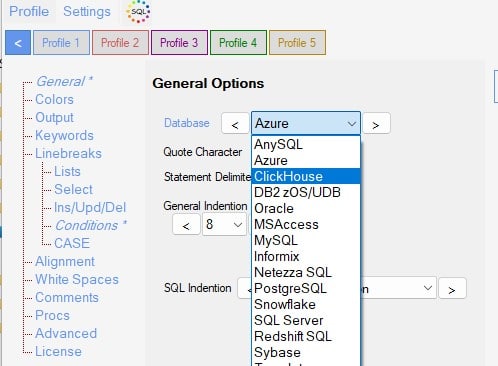Choose PostgreSQL from the database list
Image resolution: width=498 pixels, height=366 pixels.
click(x=306, y=288)
